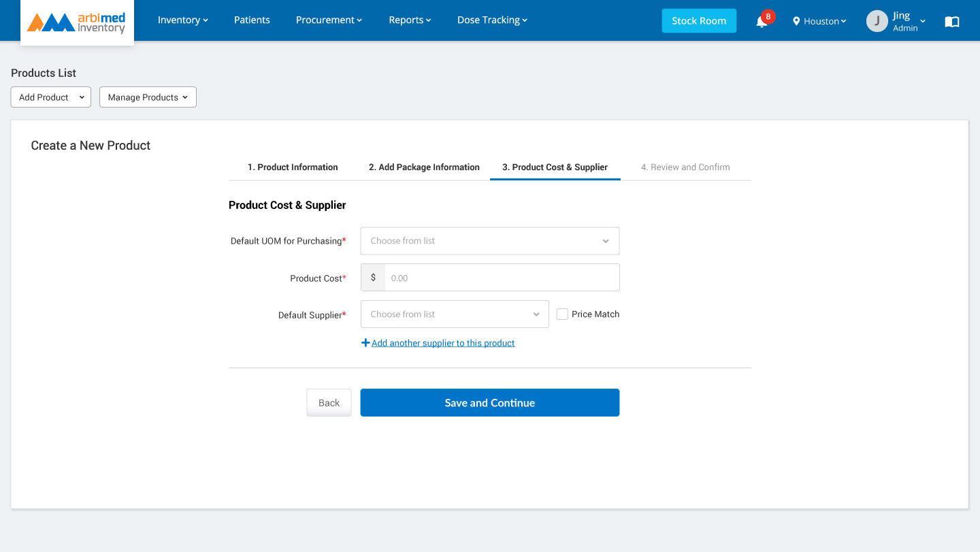Click the Products List heading text
The width and height of the screenshot is (980, 552).
click(x=44, y=73)
